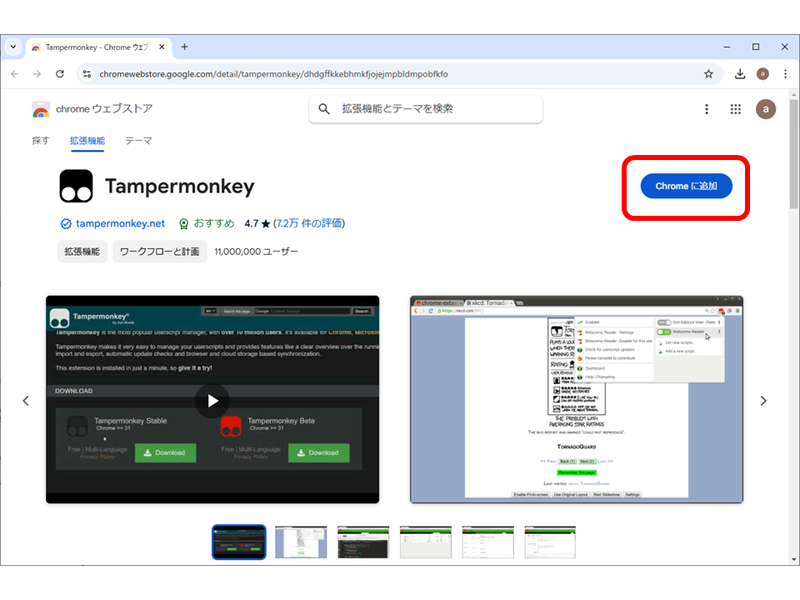Click the Chrome に追加 button
Screen dimensions: 800x600
686,186
